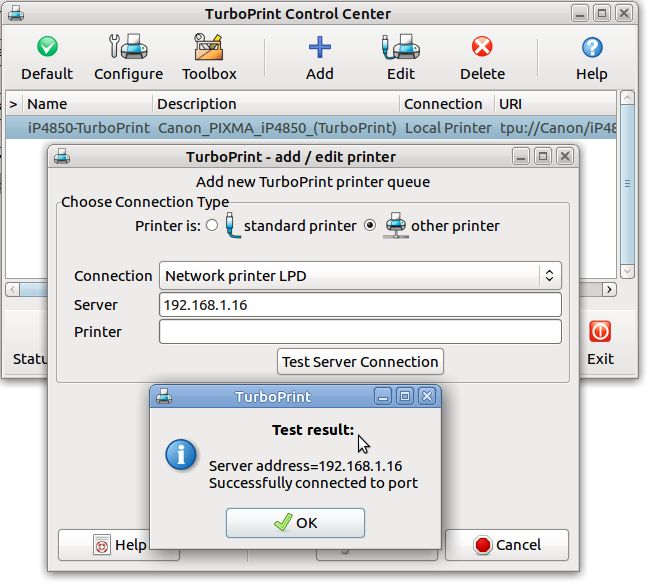Sort by the Connection column header
The height and width of the screenshot is (584, 650).
pyautogui.click(x=447, y=104)
